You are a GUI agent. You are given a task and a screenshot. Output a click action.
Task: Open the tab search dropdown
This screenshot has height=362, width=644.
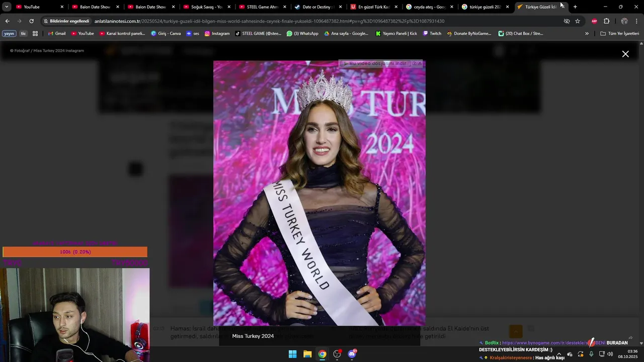tap(7, 7)
